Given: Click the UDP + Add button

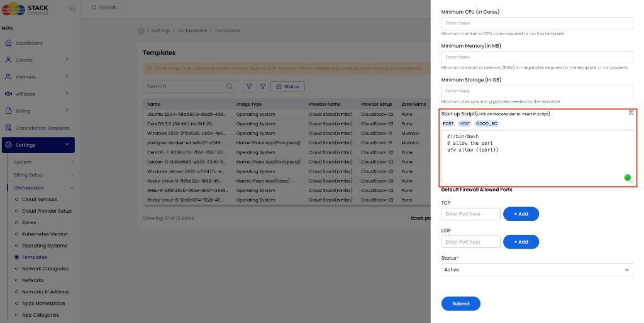Looking at the screenshot, I should point(521,242).
